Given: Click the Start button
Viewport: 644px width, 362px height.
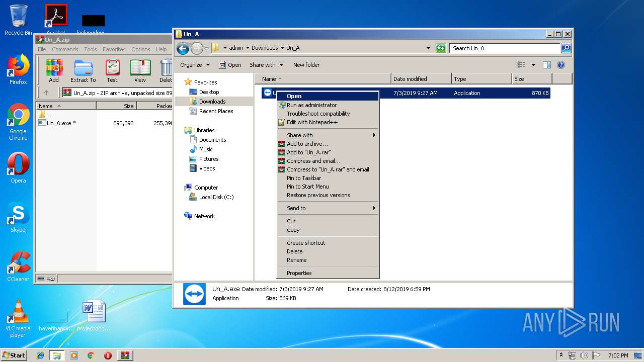Looking at the screenshot, I should coord(14,355).
